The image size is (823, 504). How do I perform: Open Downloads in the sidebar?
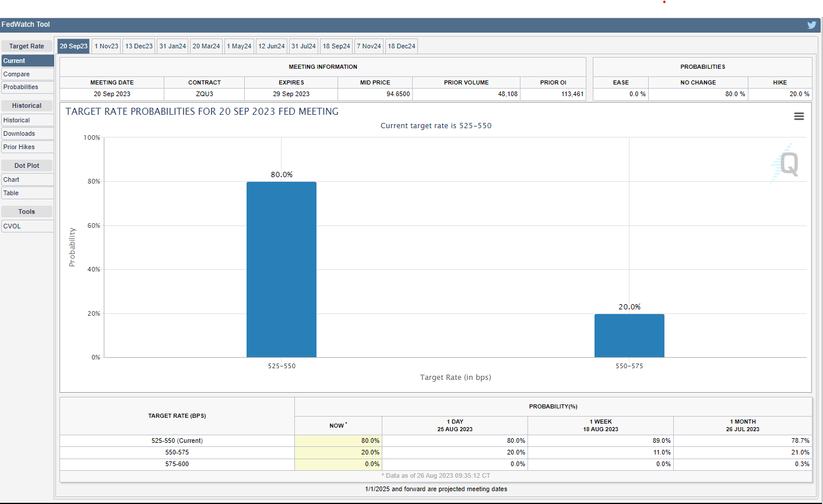[x=27, y=133]
